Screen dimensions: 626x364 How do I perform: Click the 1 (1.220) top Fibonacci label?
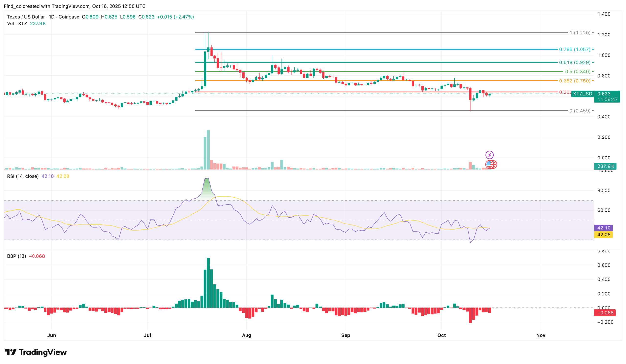(x=580, y=33)
